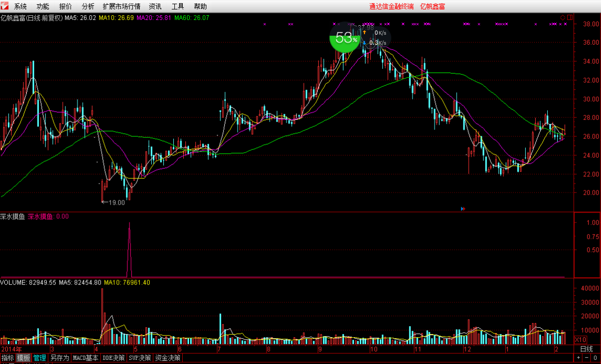Screen dimensions: 601x364
Task: Click the X10 volume scale label
Action: click(580, 340)
